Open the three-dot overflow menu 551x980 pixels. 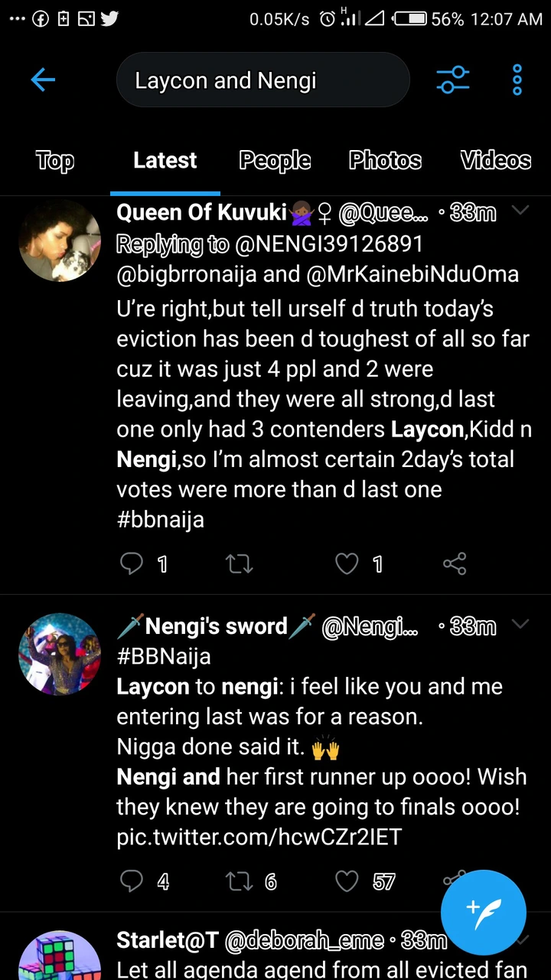point(517,80)
